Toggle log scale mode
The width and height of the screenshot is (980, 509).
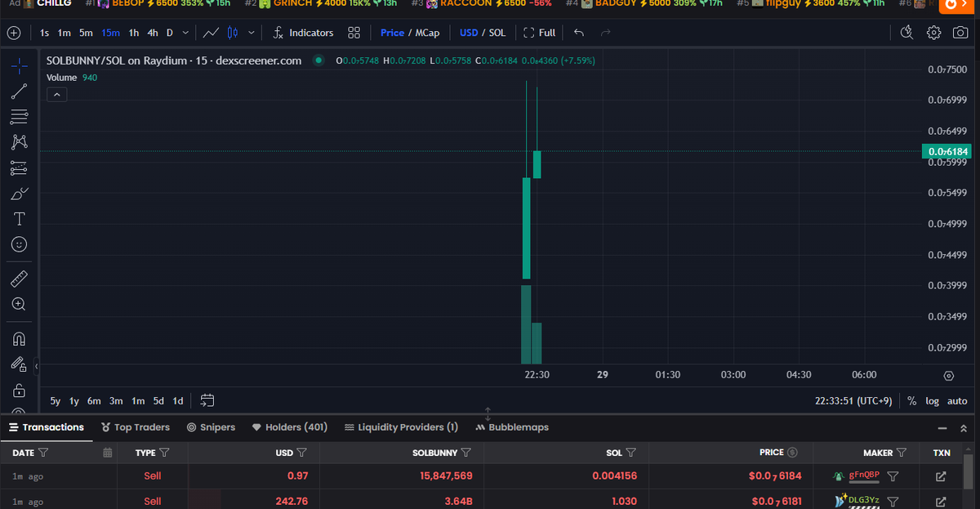[x=933, y=401]
